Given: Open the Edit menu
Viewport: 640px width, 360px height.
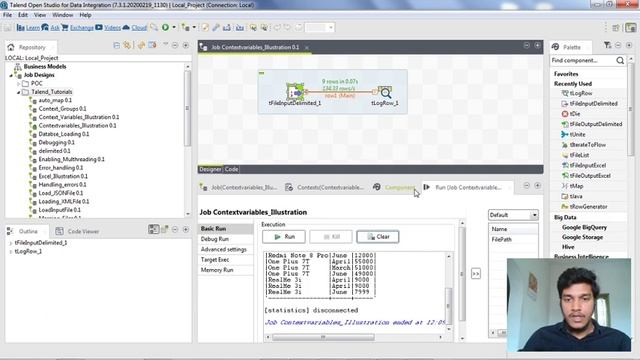Looking at the screenshot, I should pyautogui.click(x=23, y=15).
